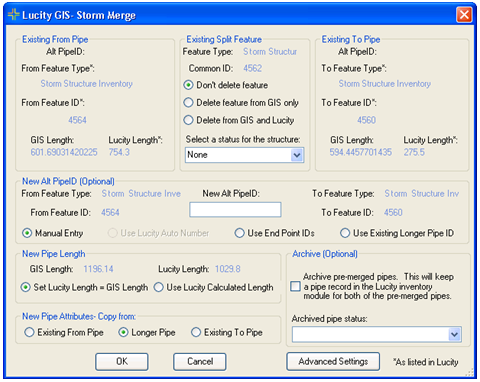Viewport: 480px width, 382px height.
Task: Click GIS Length value 601.69031420225
Action: [x=64, y=152]
